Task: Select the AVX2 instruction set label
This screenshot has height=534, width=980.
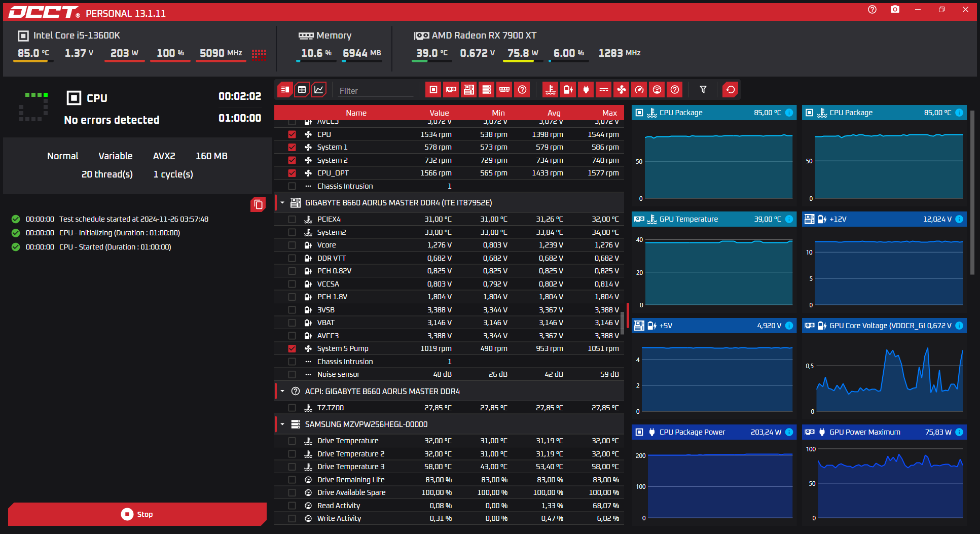Action: [x=164, y=156]
